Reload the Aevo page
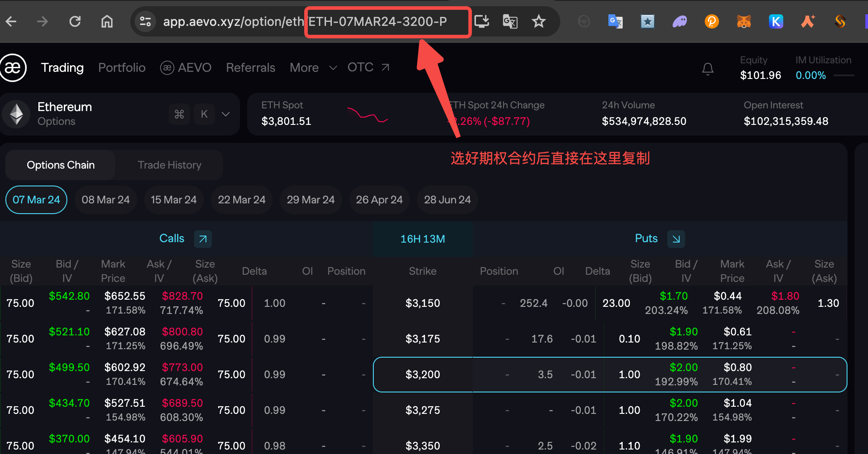 tap(75, 21)
